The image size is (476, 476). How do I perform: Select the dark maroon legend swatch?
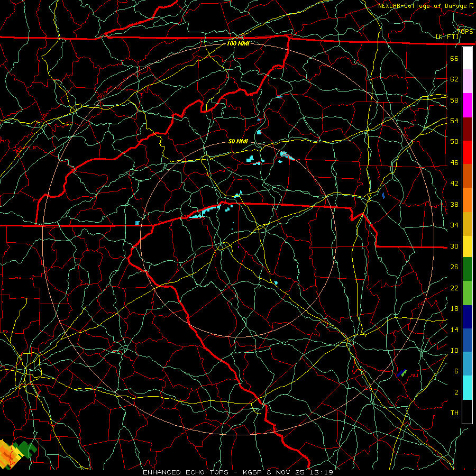467,130
